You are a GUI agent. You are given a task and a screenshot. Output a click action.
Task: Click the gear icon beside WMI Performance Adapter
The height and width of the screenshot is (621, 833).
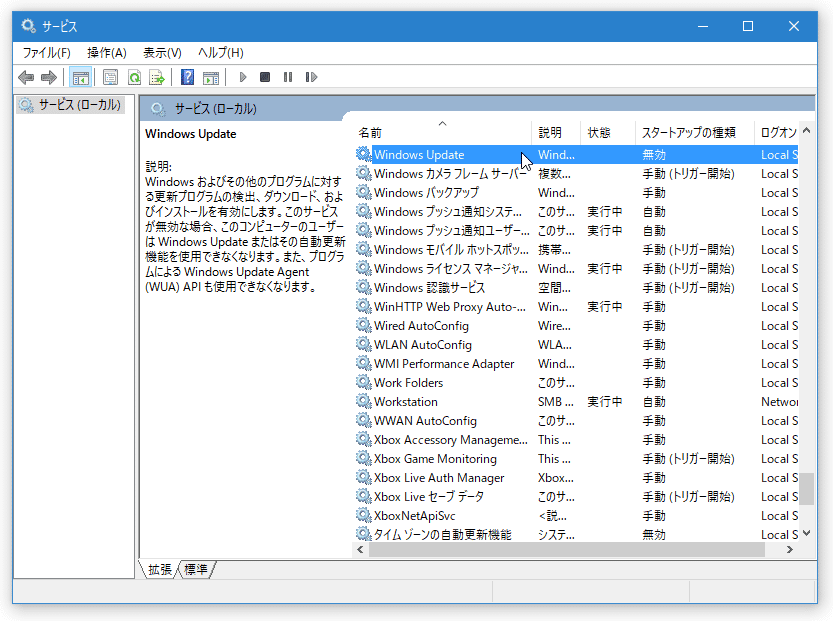click(364, 364)
